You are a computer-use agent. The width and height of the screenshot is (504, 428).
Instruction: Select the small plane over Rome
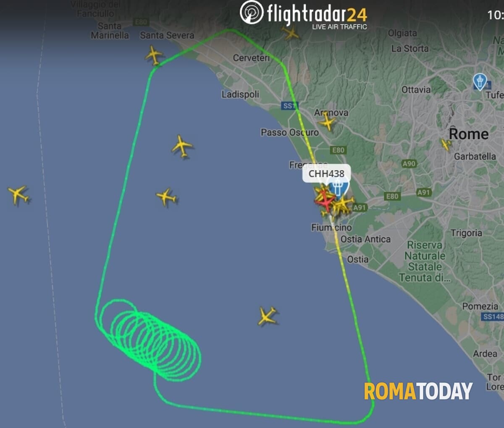(x=446, y=144)
